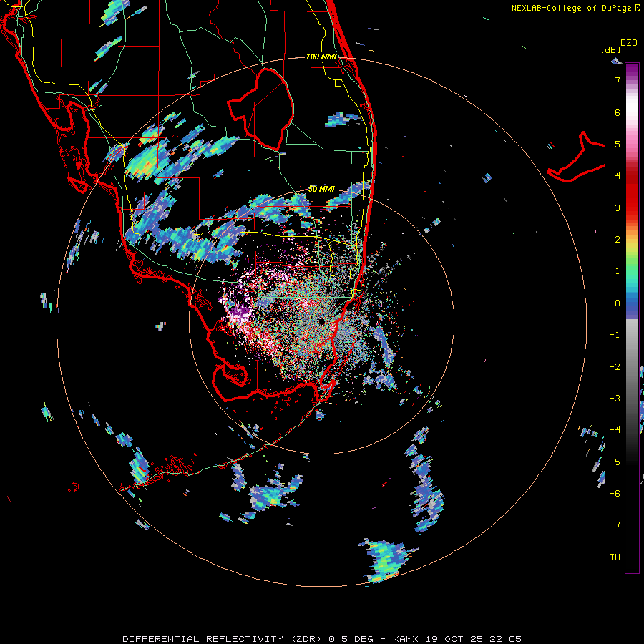Select the -3 value on the scale
The image size is (644, 644).
615,398
